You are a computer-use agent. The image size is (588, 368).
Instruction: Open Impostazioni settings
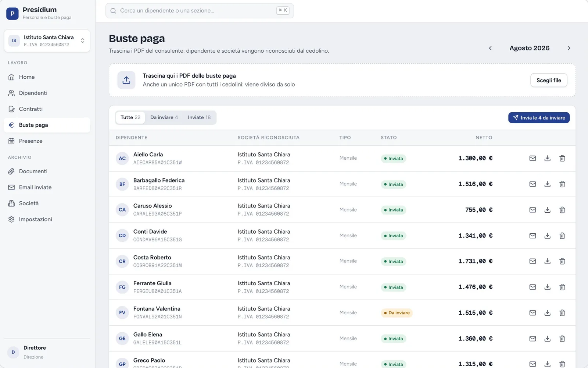47,219
